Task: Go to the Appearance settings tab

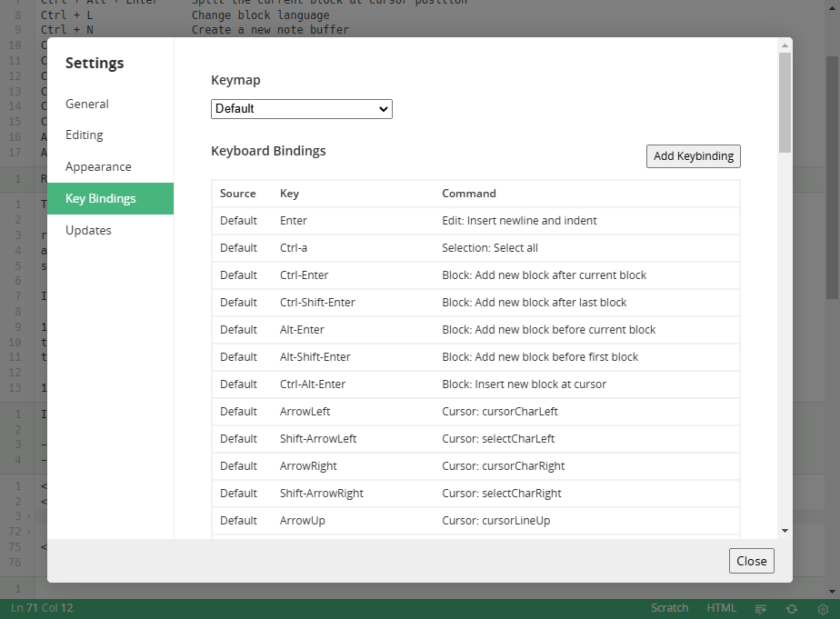Action: [98, 167]
